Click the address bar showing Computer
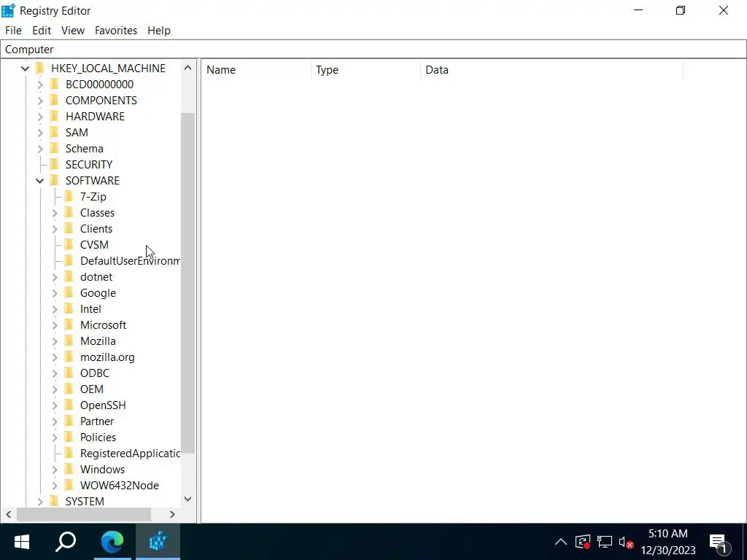The width and height of the screenshot is (747, 560). 373,50
